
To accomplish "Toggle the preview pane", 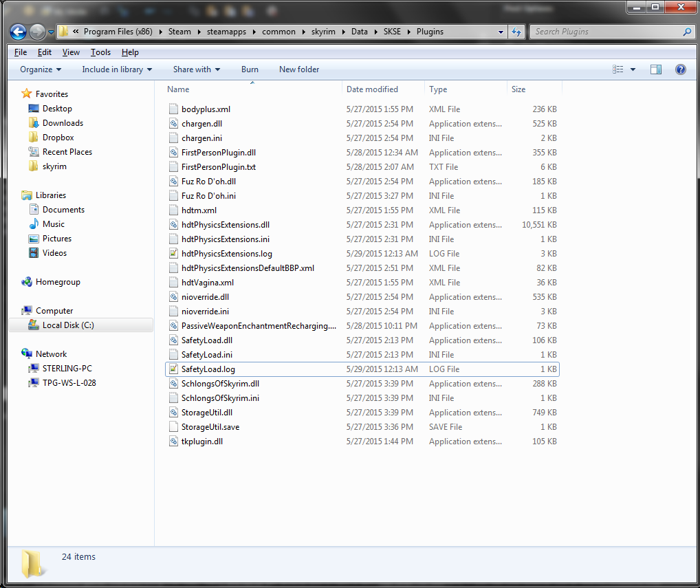I will pos(656,69).
